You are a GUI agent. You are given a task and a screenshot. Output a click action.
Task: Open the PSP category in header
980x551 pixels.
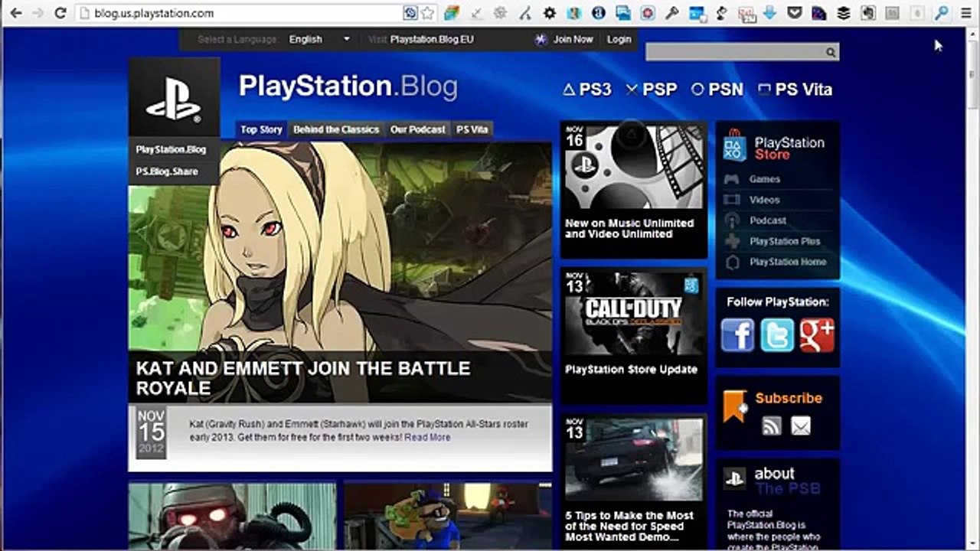click(x=652, y=90)
